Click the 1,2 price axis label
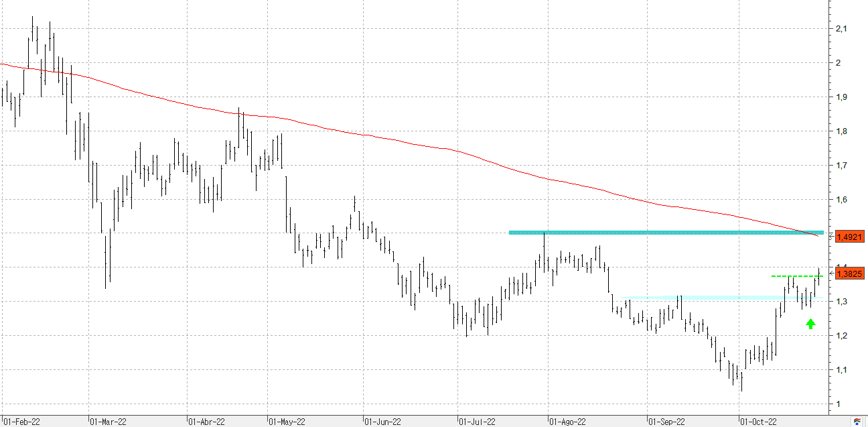This screenshot has width=868, height=427. (842, 336)
